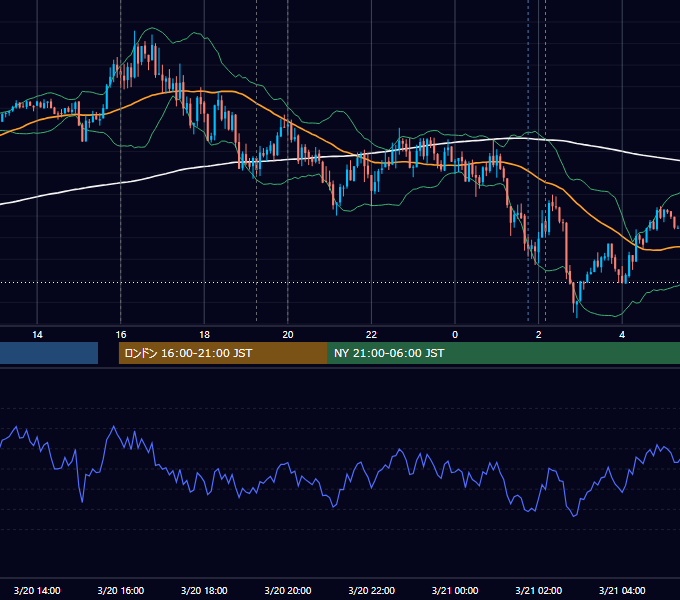Click the 3/20 18:00 date label
Screen dimensions: 680x600
pos(204,590)
